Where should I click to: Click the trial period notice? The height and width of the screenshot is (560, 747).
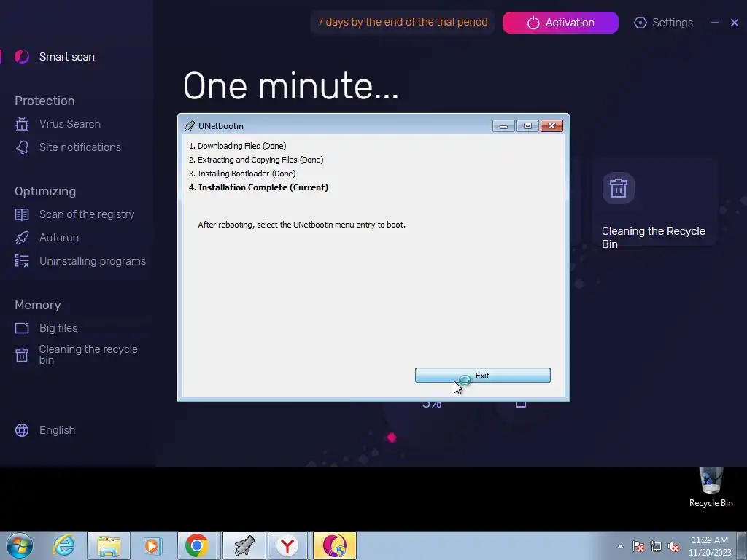coord(403,22)
